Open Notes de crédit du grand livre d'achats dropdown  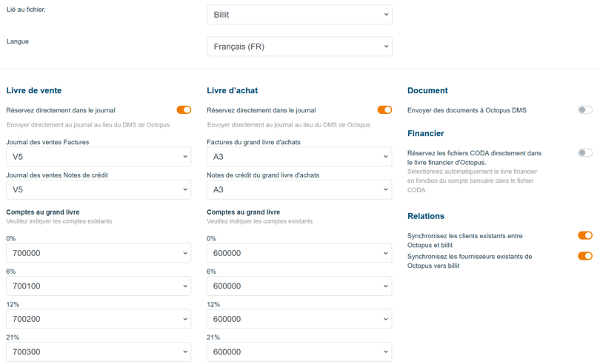point(299,189)
